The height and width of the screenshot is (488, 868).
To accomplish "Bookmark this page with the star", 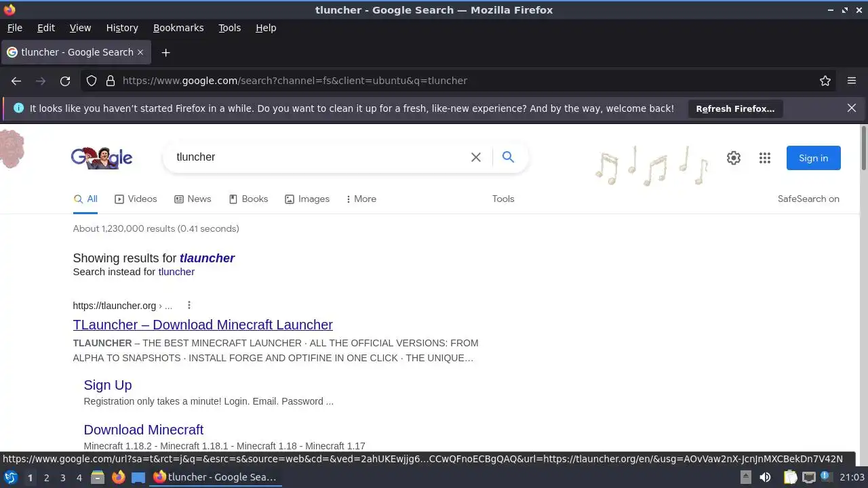I will tap(825, 81).
